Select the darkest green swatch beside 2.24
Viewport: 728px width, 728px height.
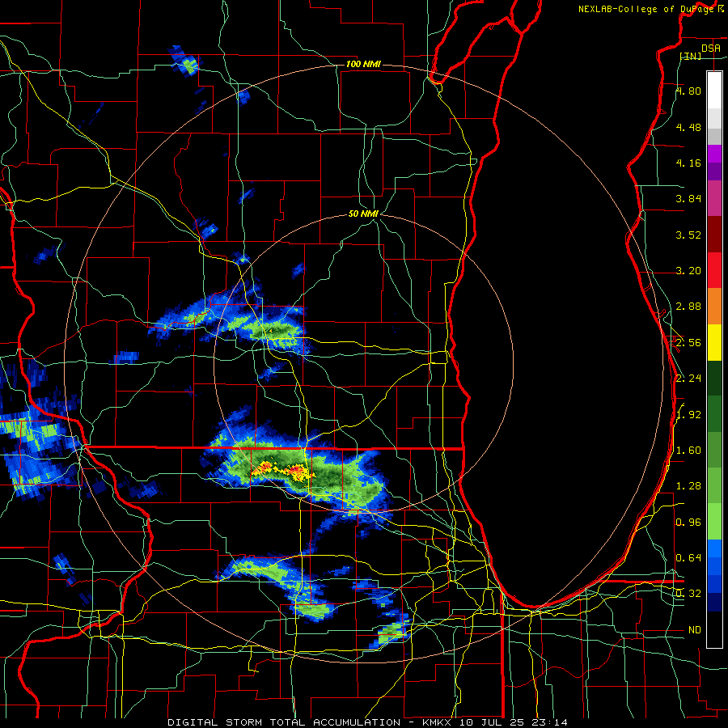pos(714,378)
